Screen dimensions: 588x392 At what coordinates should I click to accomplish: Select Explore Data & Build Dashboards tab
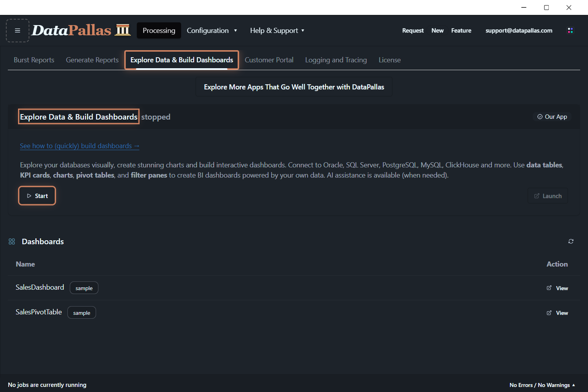pyautogui.click(x=182, y=60)
